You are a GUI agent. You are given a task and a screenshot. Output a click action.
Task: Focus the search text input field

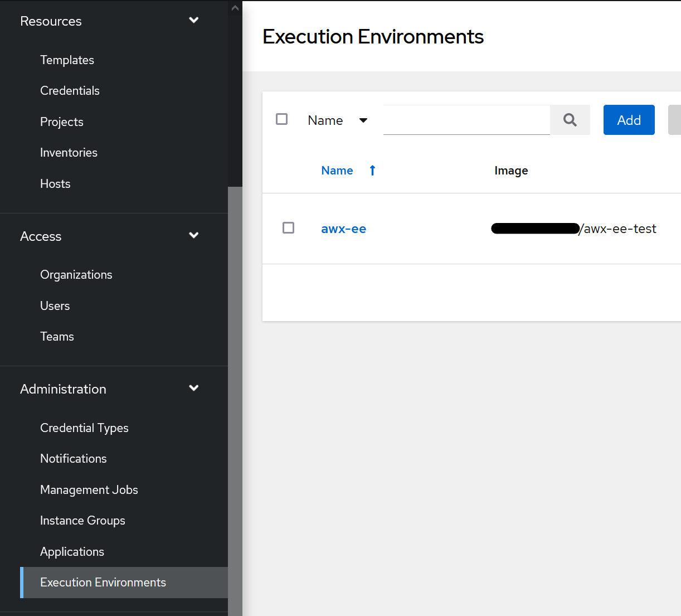point(466,120)
